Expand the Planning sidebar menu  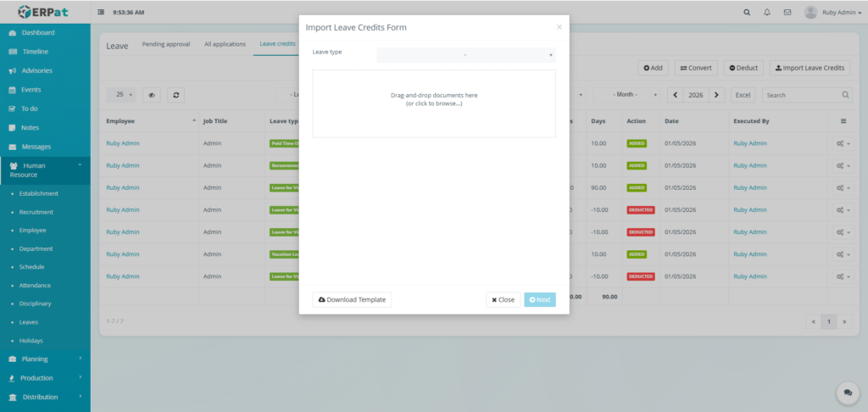tap(45, 359)
